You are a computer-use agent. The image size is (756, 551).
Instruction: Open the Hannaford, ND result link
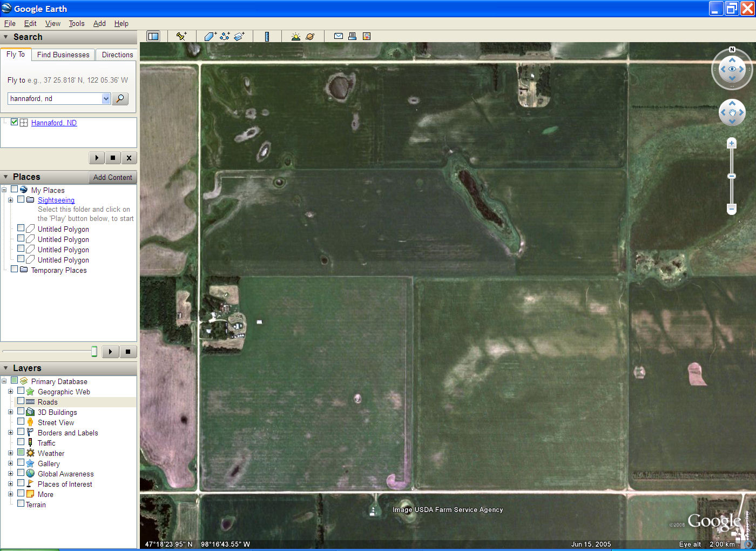click(54, 123)
